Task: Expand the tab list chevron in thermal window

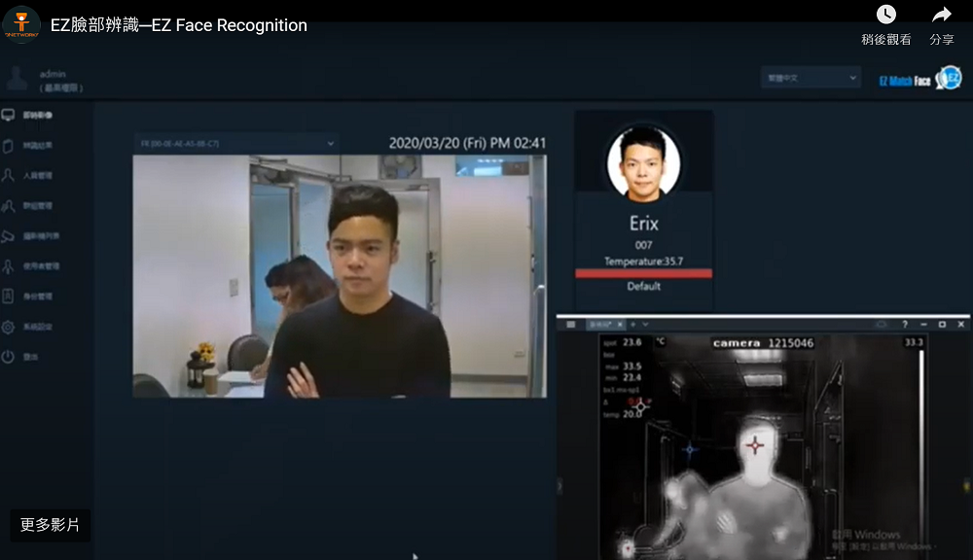Action: click(645, 325)
